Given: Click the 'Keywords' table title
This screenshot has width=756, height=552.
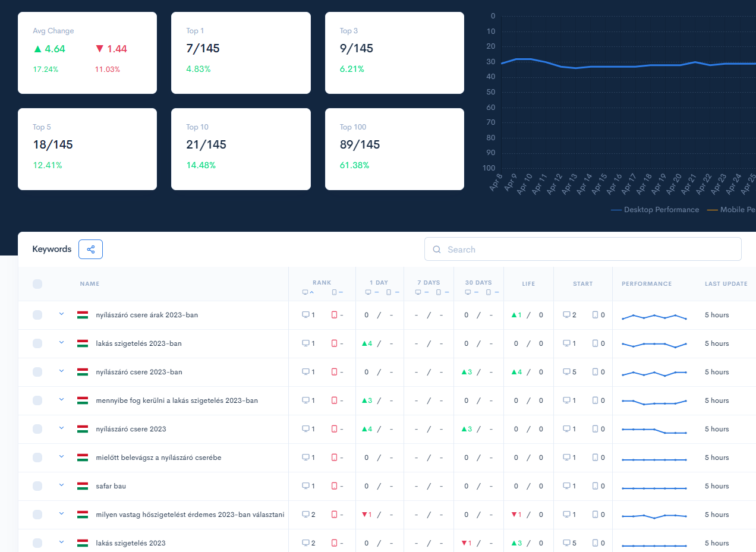Looking at the screenshot, I should point(52,250).
